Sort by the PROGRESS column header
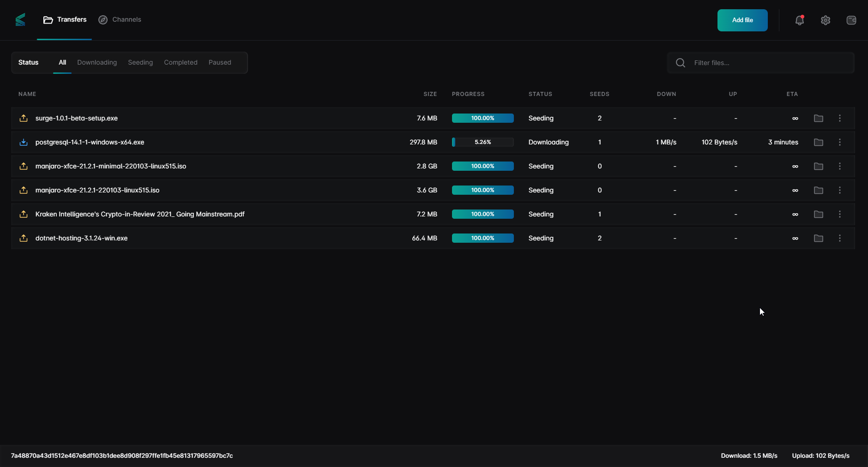Image resolution: width=868 pixels, height=467 pixels. (468, 94)
